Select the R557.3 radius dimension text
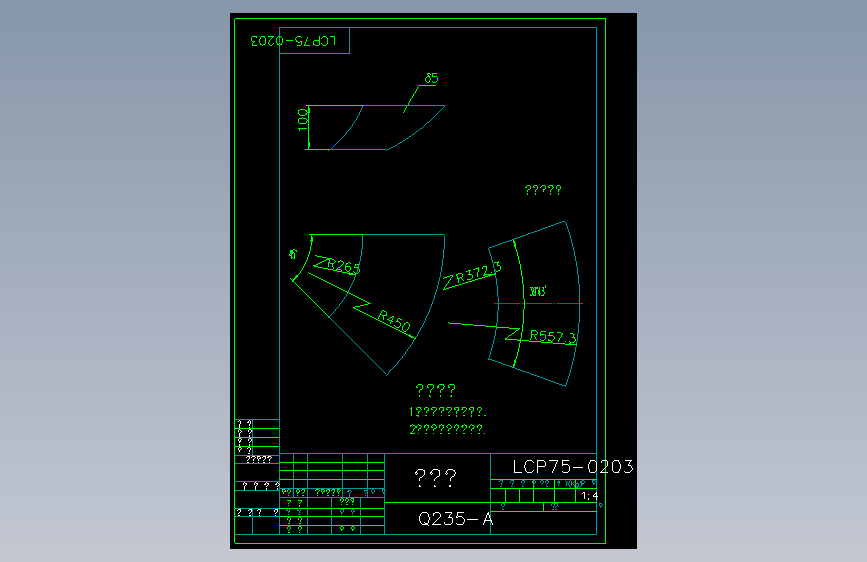867x562 pixels. (x=553, y=336)
